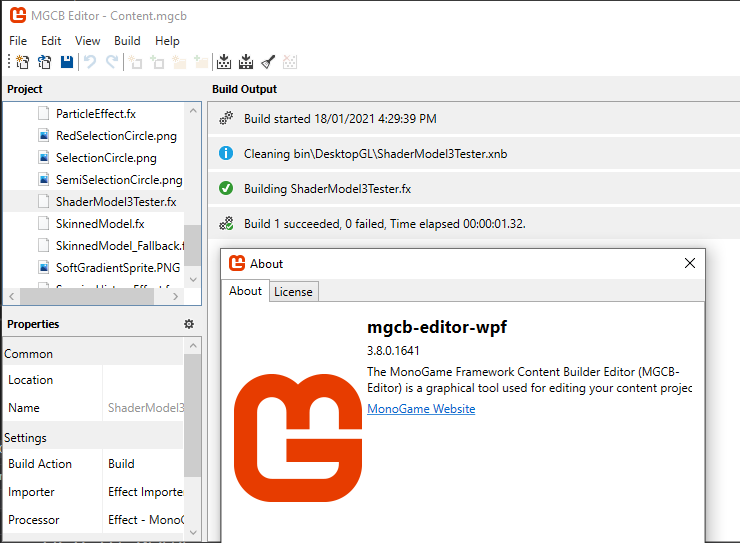Click the New Item toolbar icon
This screenshot has height=543, width=740.
point(135,62)
